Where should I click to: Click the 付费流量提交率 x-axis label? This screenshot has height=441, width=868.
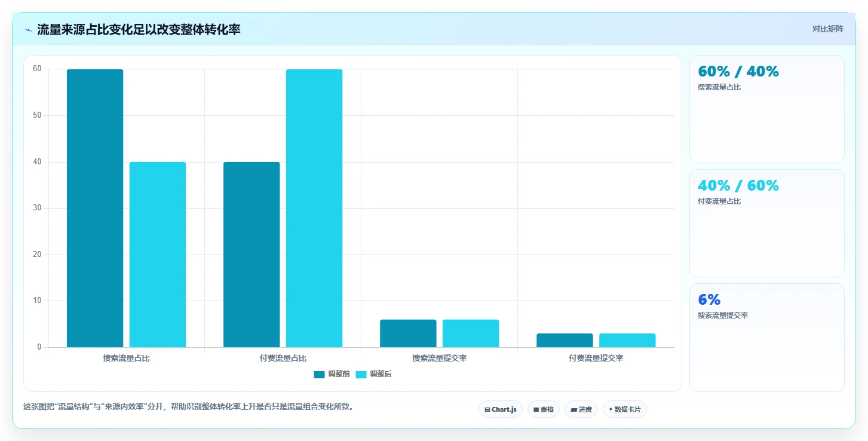pos(596,358)
